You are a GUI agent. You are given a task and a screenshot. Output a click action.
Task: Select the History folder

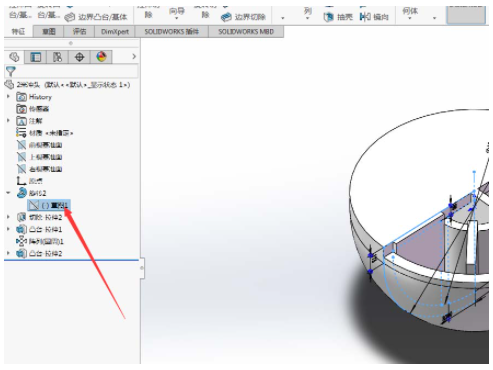[34, 97]
